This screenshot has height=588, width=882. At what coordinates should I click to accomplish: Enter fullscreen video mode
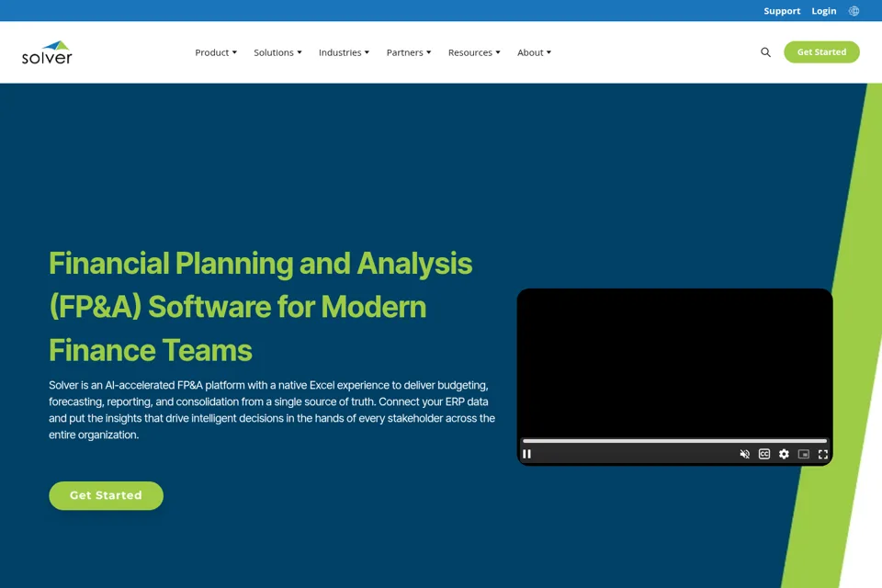tap(823, 454)
